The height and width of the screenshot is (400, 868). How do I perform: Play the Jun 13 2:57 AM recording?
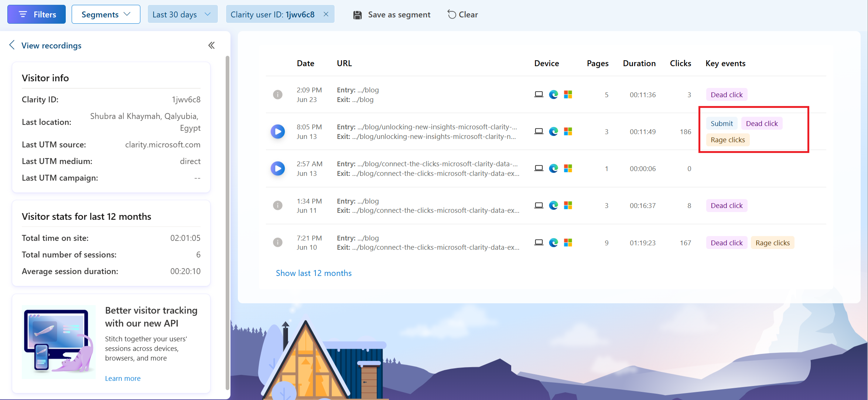(x=277, y=168)
